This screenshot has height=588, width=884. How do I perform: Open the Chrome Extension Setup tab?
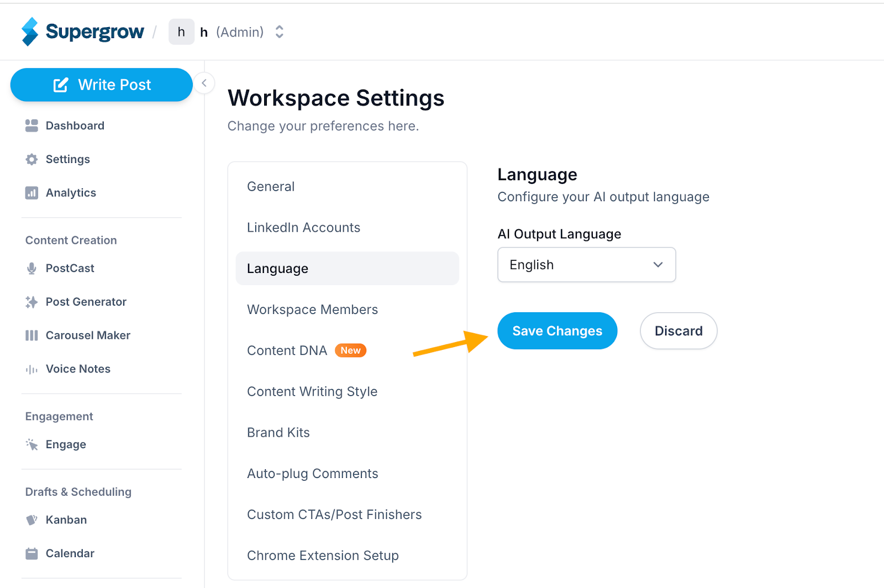click(x=348, y=555)
